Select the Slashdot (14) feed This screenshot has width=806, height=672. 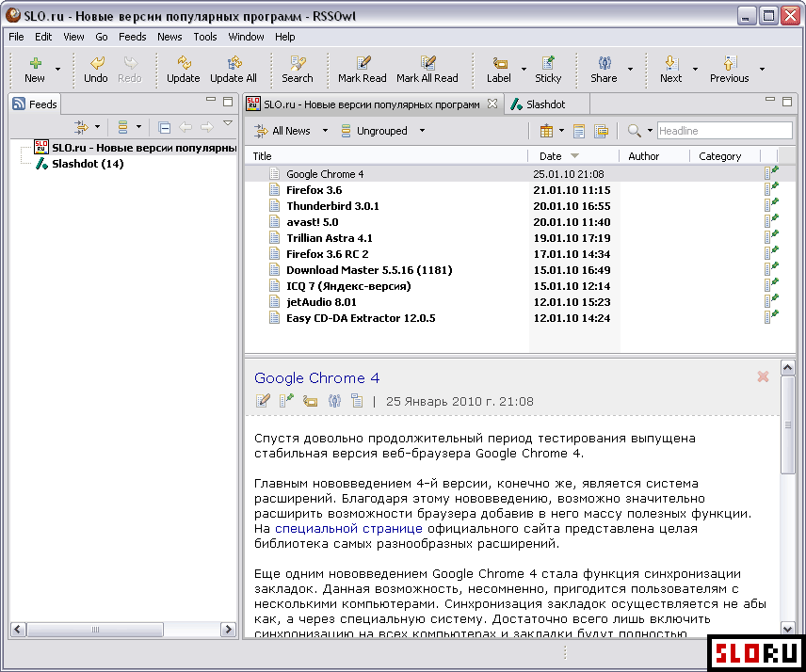click(x=88, y=164)
